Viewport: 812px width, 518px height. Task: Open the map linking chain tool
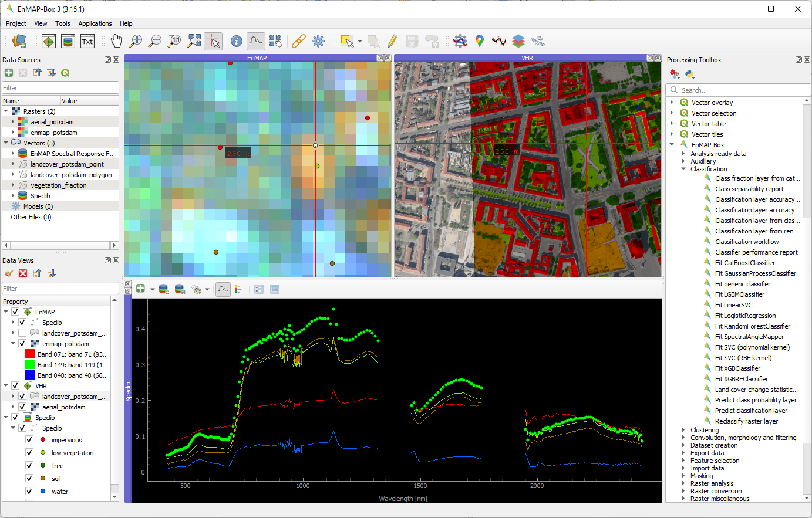(x=299, y=41)
